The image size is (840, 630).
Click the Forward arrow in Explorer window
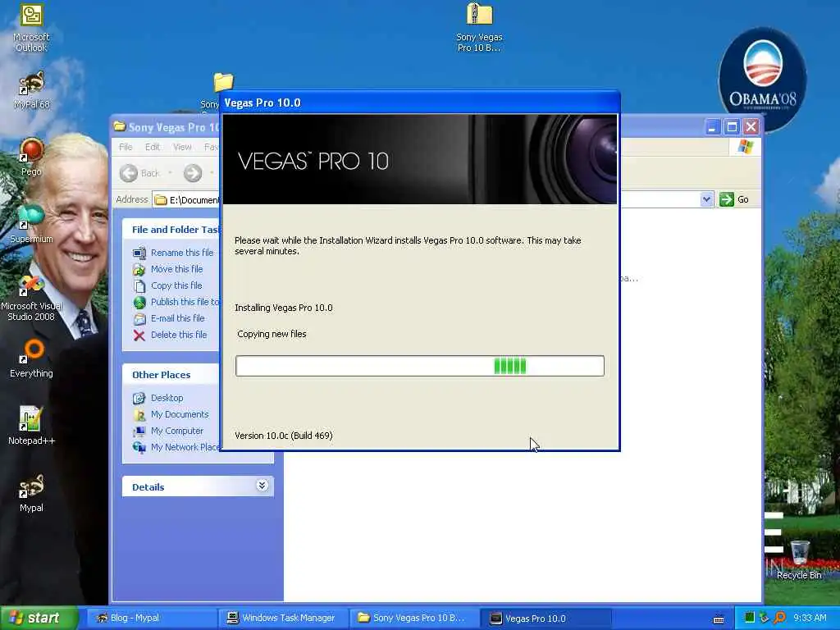pyautogui.click(x=193, y=172)
